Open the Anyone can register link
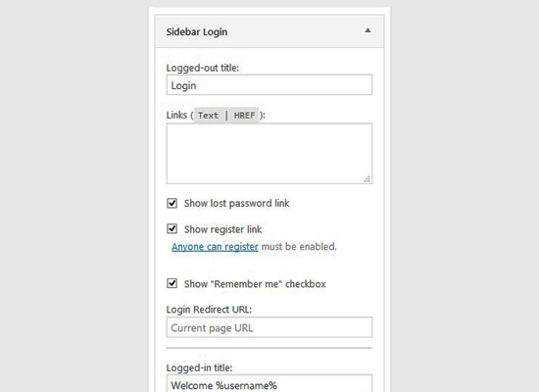The height and width of the screenshot is (392, 539). tap(215, 247)
